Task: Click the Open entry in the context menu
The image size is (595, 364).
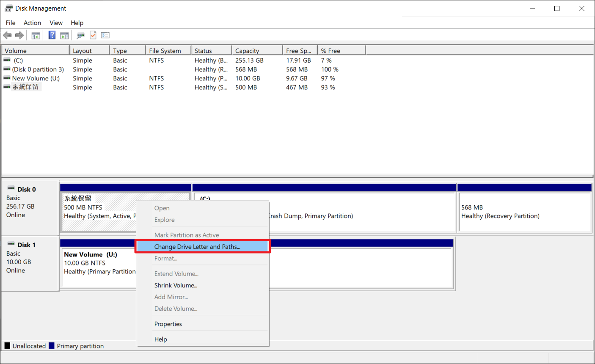Action: coord(203,208)
